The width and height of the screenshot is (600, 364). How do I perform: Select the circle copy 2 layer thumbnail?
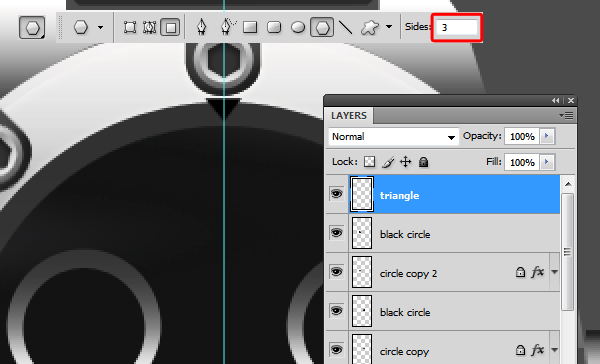coord(362,272)
